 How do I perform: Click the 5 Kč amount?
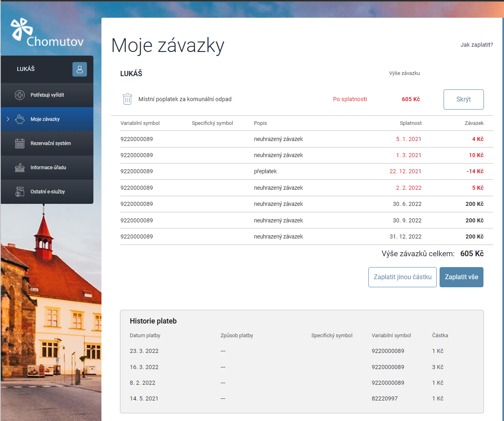click(x=478, y=188)
